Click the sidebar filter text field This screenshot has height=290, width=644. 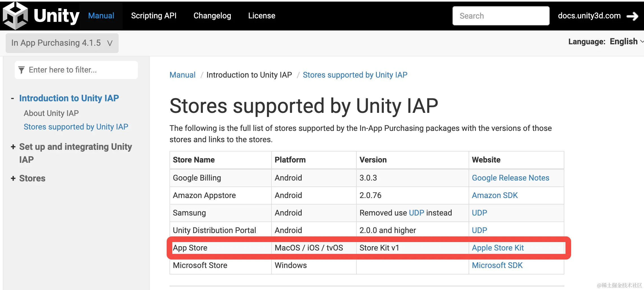tap(76, 70)
